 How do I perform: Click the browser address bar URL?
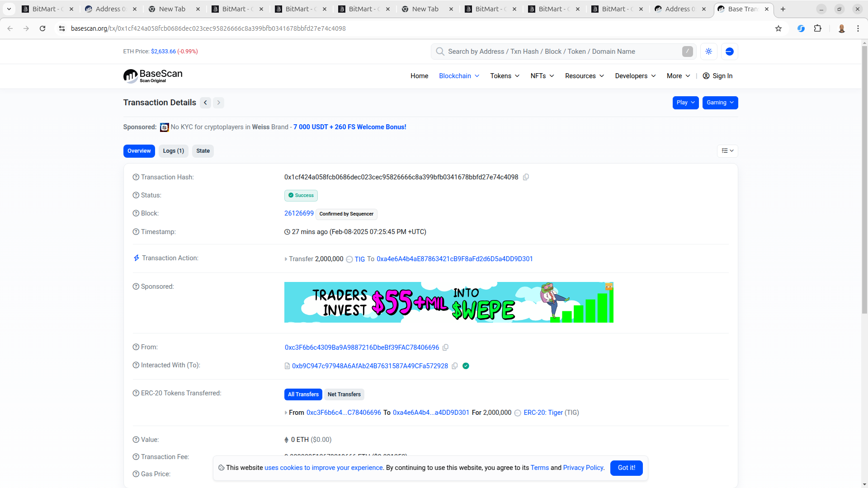click(x=208, y=28)
